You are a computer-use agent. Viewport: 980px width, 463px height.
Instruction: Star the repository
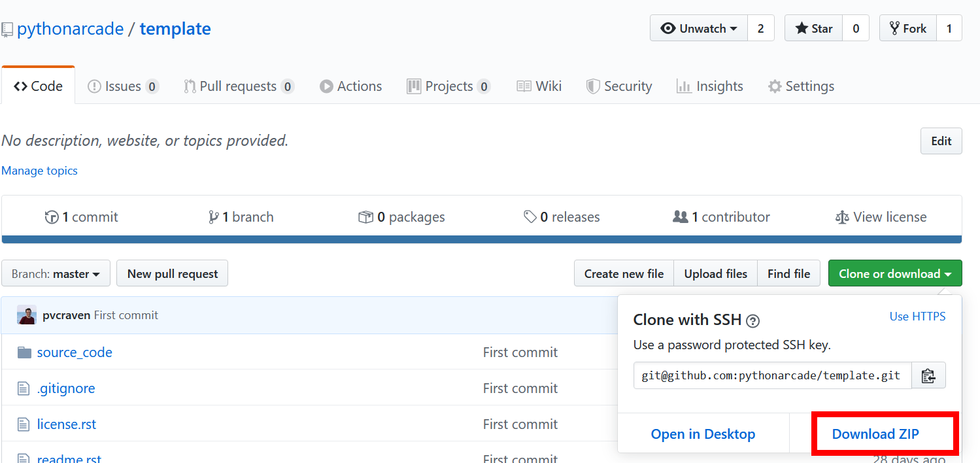tap(813, 28)
